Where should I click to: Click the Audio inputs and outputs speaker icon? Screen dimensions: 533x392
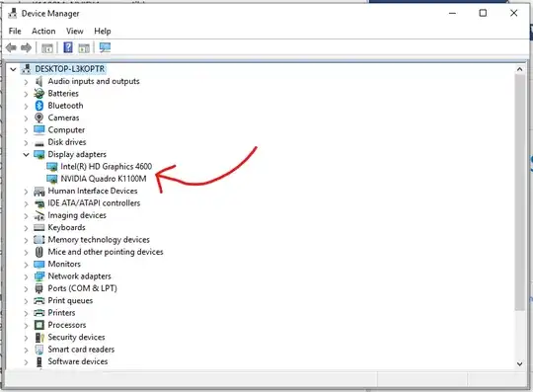pos(39,81)
